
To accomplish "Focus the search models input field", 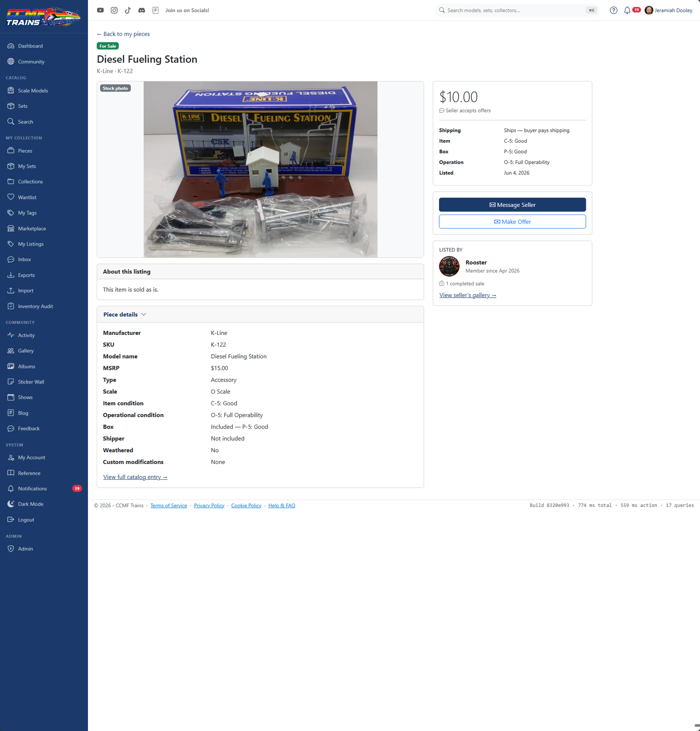I will click(x=516, y=10).
